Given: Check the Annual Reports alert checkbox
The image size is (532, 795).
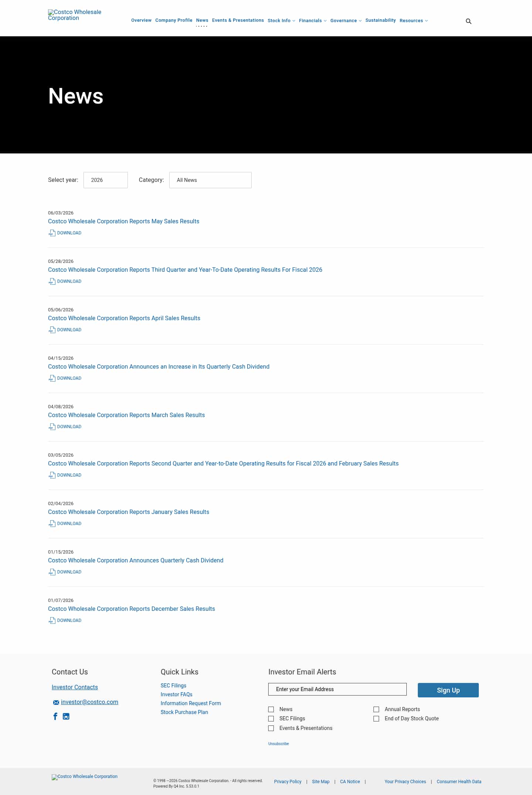Looking at the screenshot, I should point(376,709).
